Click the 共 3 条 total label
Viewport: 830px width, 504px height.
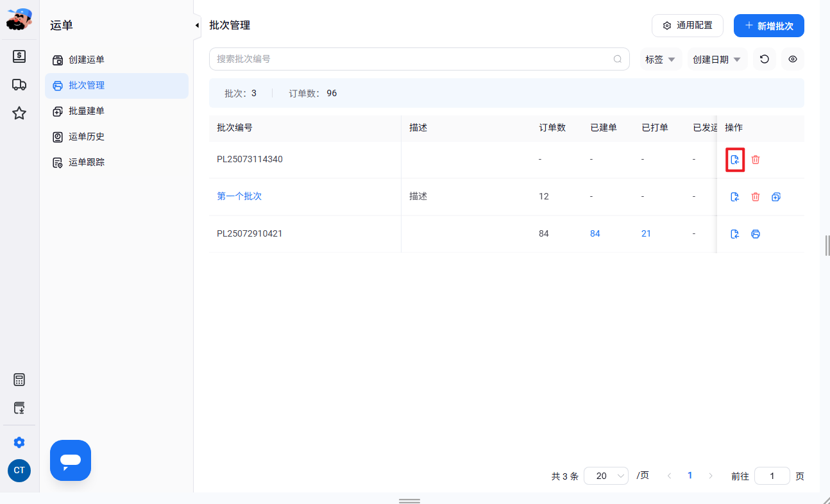tap(565, 476)
